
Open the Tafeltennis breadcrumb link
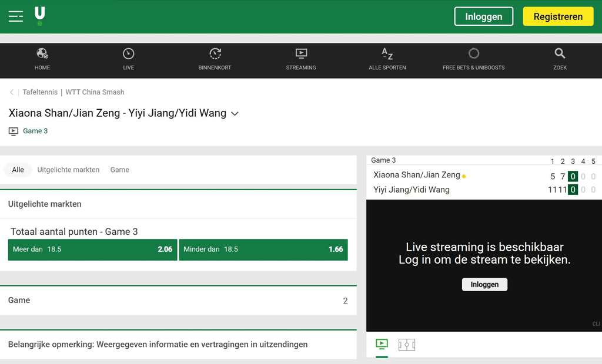tap(40, 92)
